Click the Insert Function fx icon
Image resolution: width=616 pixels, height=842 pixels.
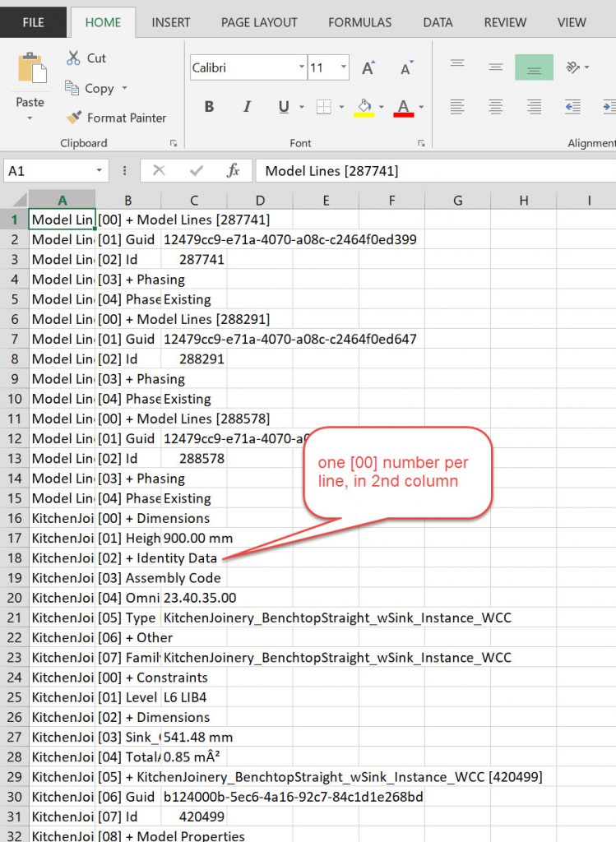tap(233, 170)
